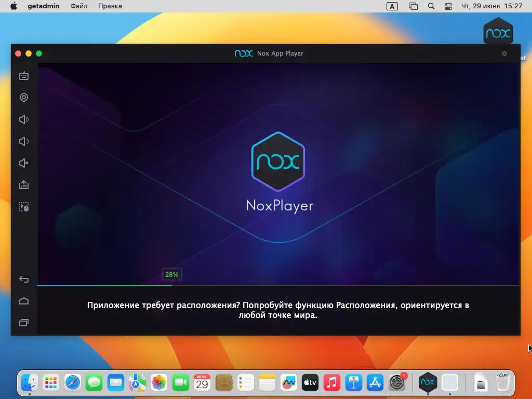Mute the emulator sound
Screen dimensions: 532x399
24,163
